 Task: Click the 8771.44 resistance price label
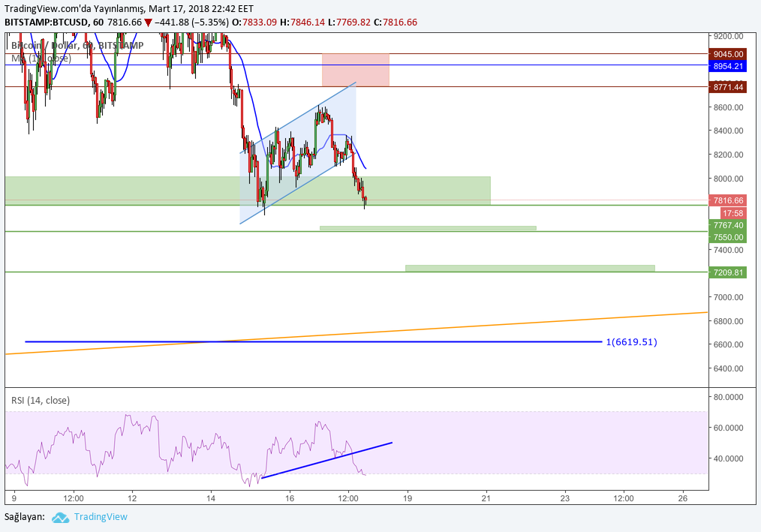[728, 87]
